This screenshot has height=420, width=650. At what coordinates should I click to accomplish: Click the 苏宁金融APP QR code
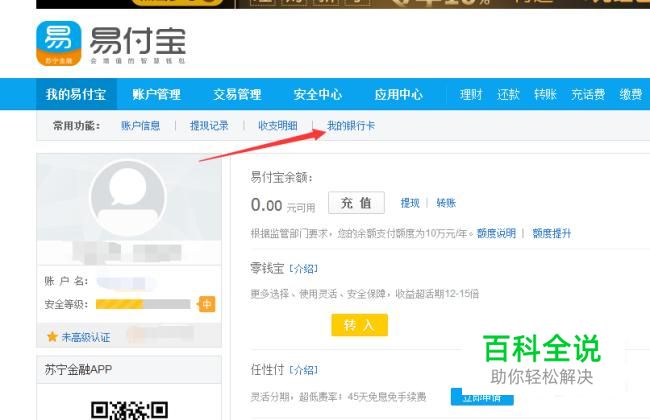coord(129,410)
